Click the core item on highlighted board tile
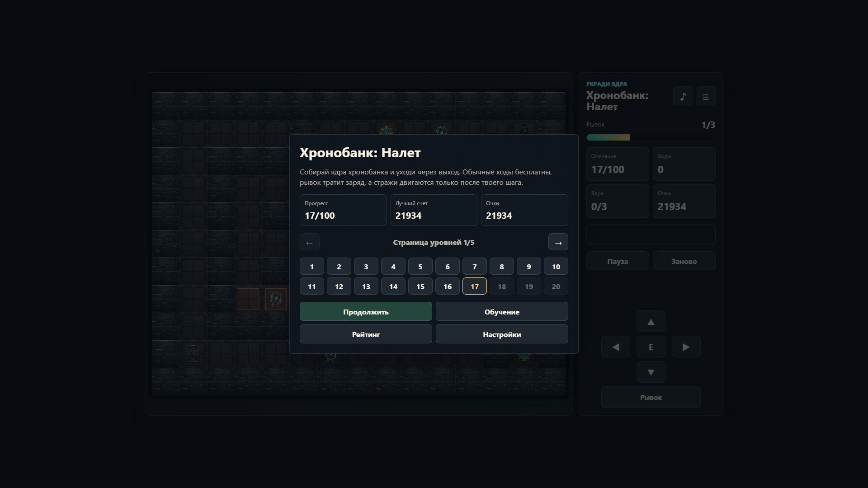 point(276,299)
